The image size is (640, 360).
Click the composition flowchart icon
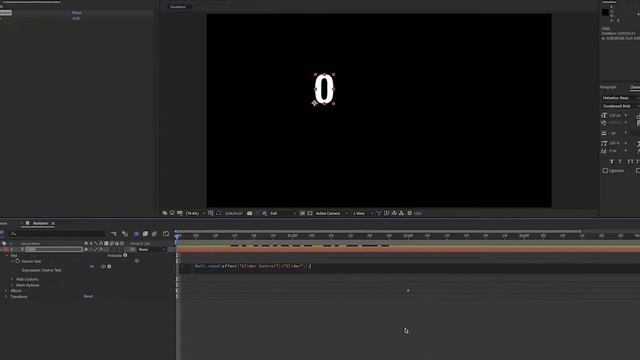click(402, 213)
